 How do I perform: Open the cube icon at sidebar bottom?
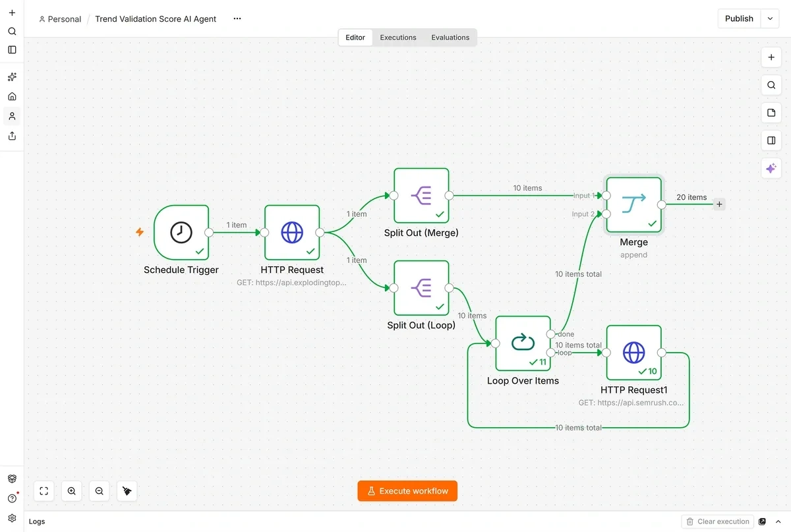(x=12, y=479)
